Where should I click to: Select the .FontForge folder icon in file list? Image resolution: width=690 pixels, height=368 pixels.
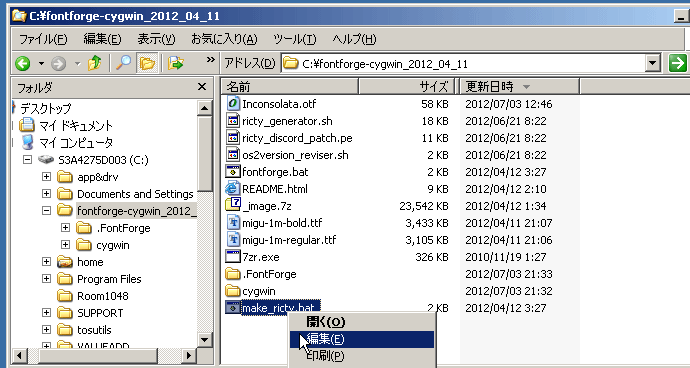click(x=233, y=274)
